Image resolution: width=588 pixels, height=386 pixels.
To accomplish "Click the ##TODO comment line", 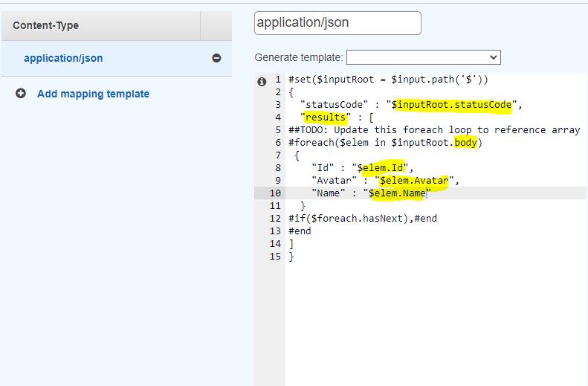I will coord(434,130).
